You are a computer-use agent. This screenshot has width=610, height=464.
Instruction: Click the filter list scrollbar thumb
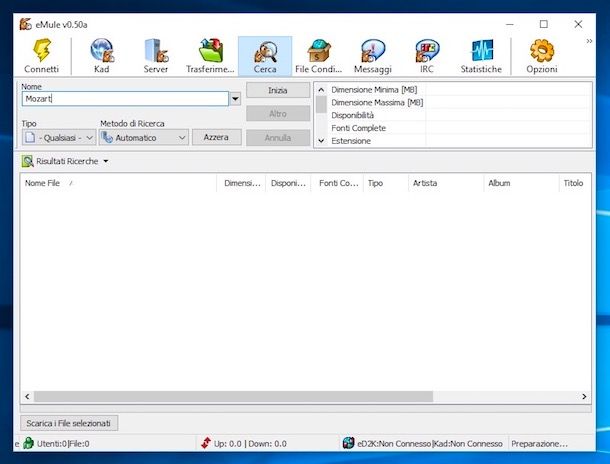(321, 104)
